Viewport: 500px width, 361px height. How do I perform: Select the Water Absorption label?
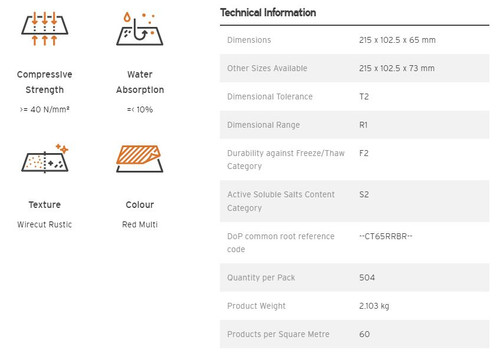[140, 82]
